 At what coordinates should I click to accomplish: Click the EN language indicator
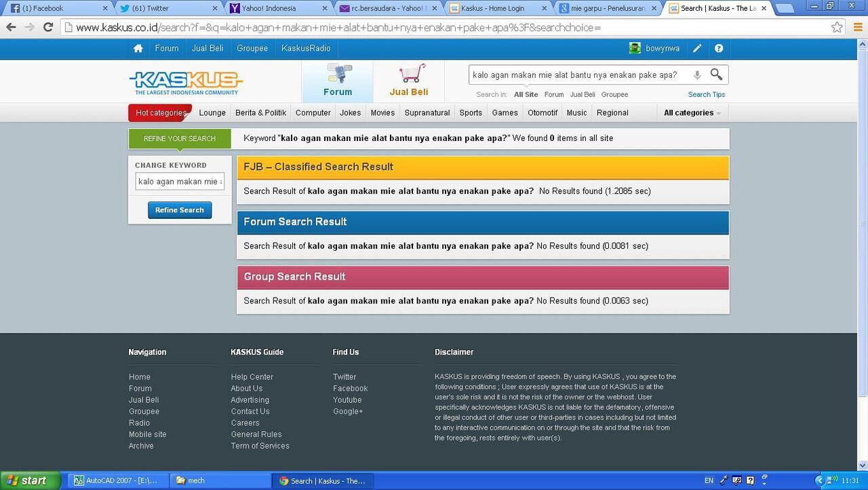(709, 481)
